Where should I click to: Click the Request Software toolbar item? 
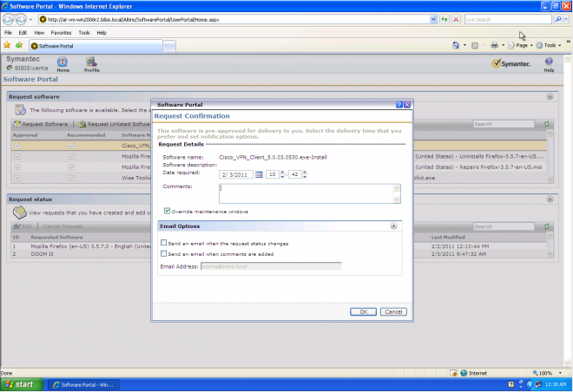point(41,124)
